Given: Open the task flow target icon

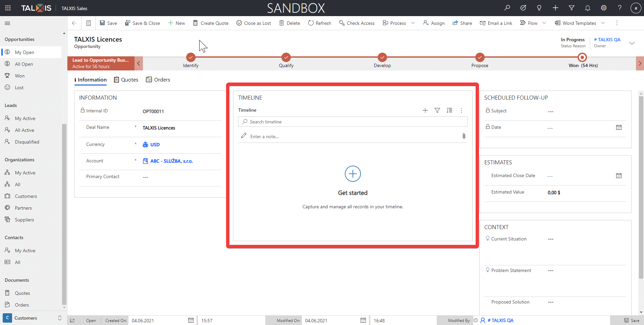Looking at the screenshot, I should click(523, 8).
